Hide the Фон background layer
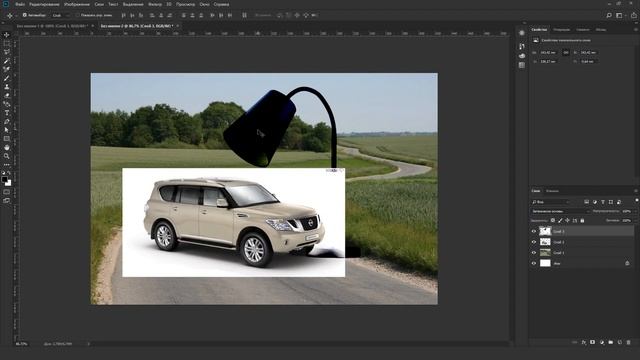The width and height of the screenshot is (640, 360). (x=533, y=263)
